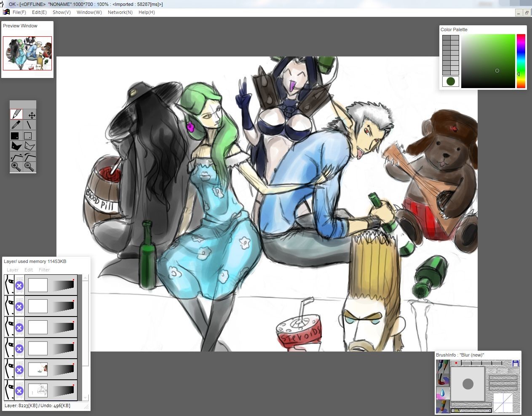This screenshot has width=532, height=416.
Task: Toggle visibility eye of the teddy bear layer
Action: click(x=9, y=369)
